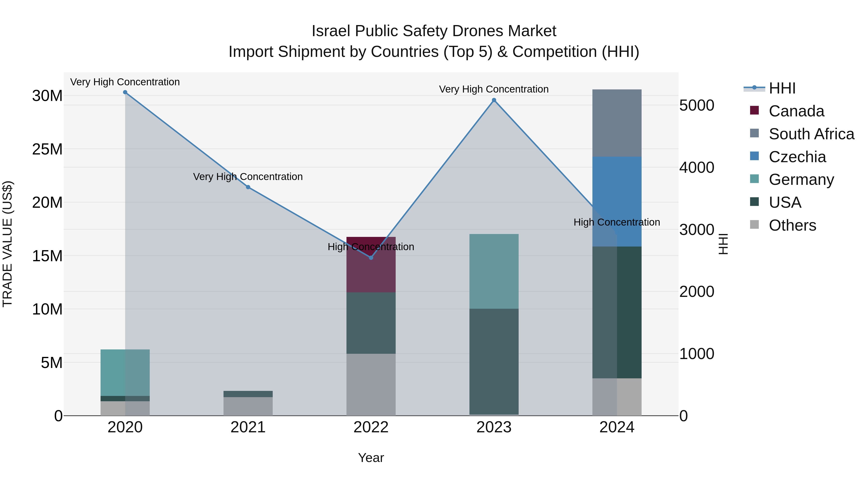This screenshot has width=868, height=488.
Task: Click the Import Shipment by Countries subtitle
Action: pos(434,52)
